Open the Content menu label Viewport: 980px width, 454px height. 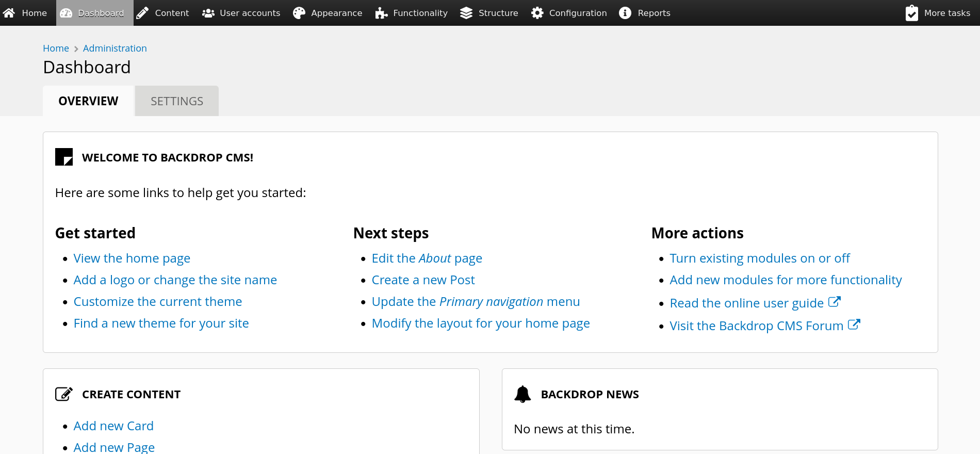172,13
